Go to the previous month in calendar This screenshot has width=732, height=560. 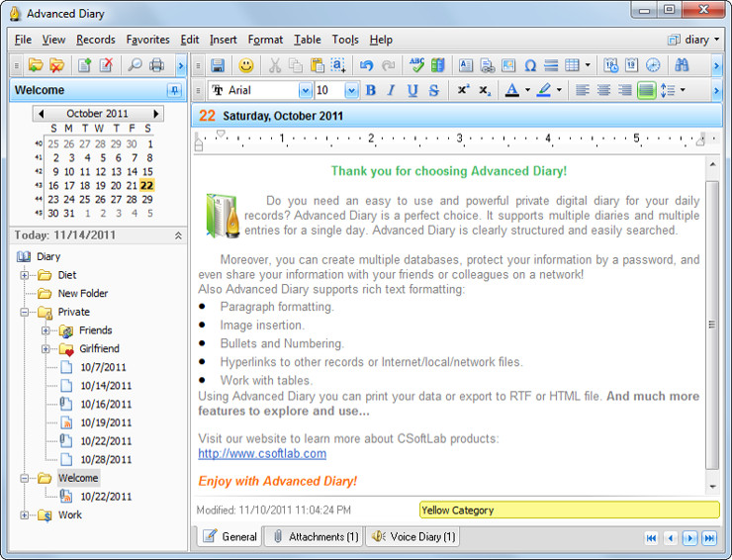pos(42,114)
